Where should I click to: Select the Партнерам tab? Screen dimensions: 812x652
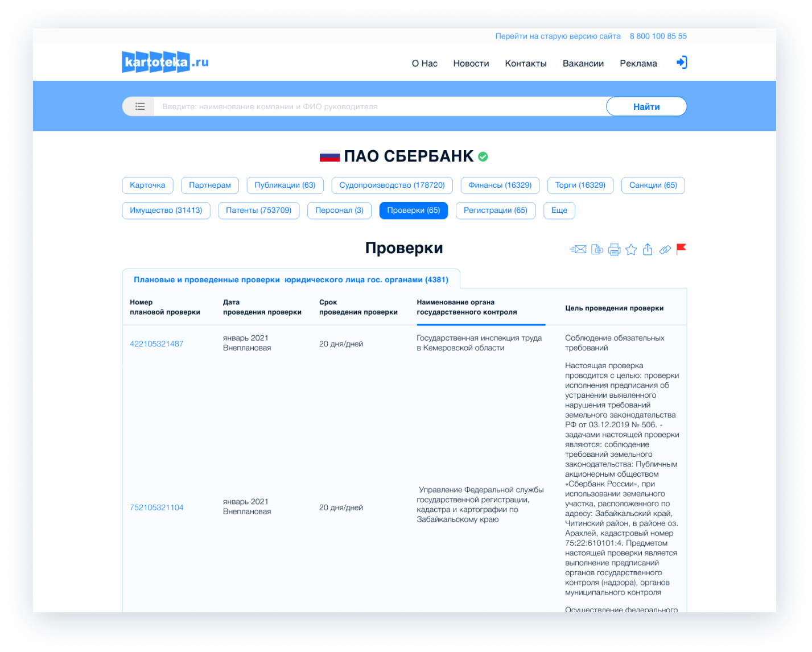210,185
